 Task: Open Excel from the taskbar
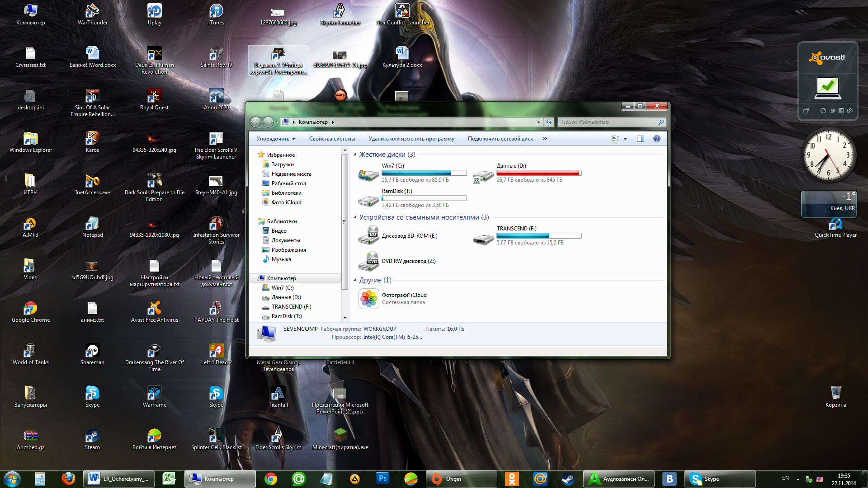[169, 479]
